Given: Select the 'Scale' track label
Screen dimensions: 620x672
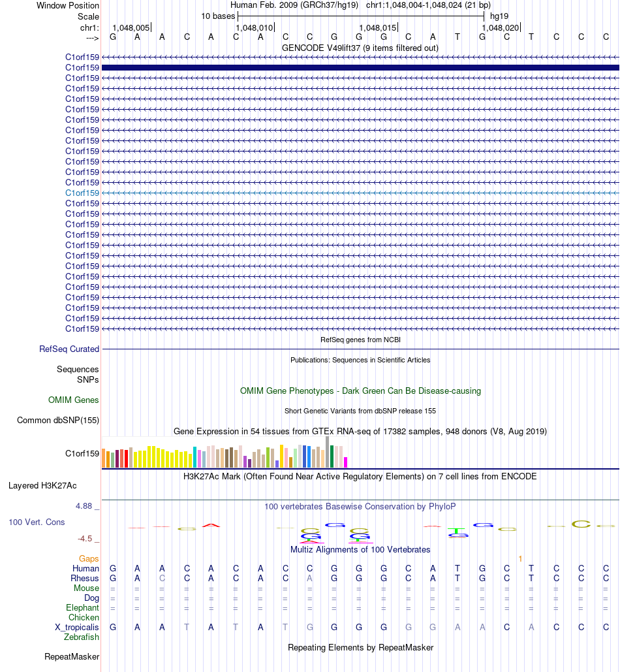Looking at the screenshot, I should point(88,17).
